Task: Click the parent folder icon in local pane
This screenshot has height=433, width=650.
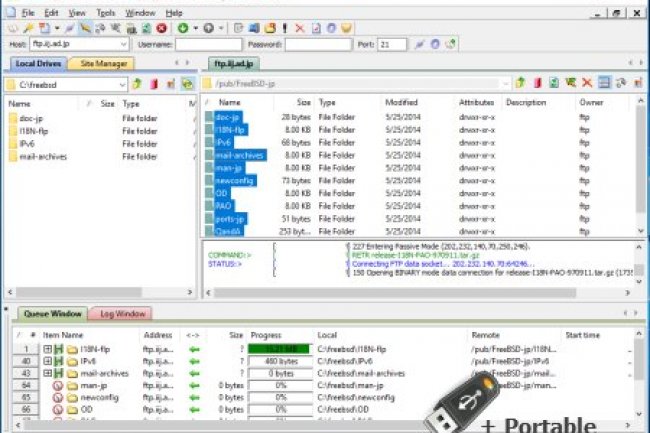Action: pyautogui.click(x=138, y=83)
